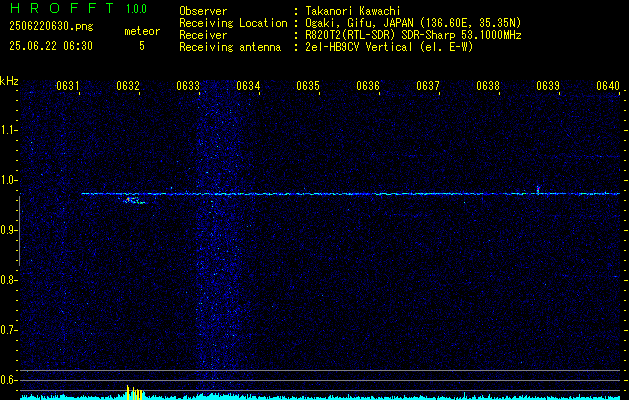Click the 0640 time axis marker
The width and height of the screenshot is (629, 400).
pyautogui.click(x=608, y=85)
